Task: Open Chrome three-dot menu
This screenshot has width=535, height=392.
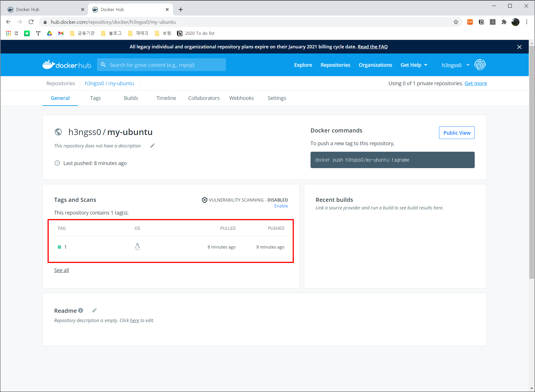Action: tap(527, 22)
